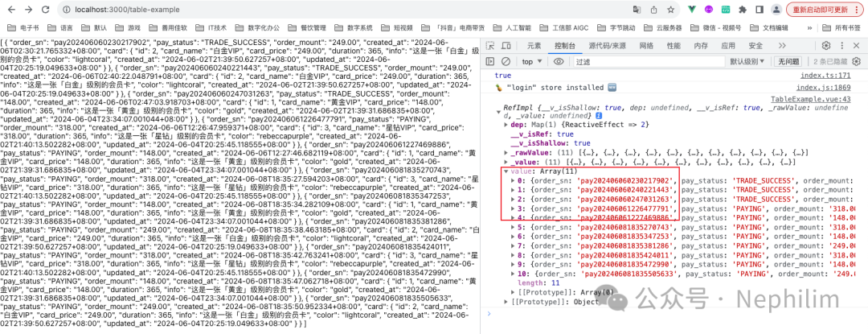Open the 电子书 bookmark folder
The width and height of the screenshot is (868, 334).
24,27
